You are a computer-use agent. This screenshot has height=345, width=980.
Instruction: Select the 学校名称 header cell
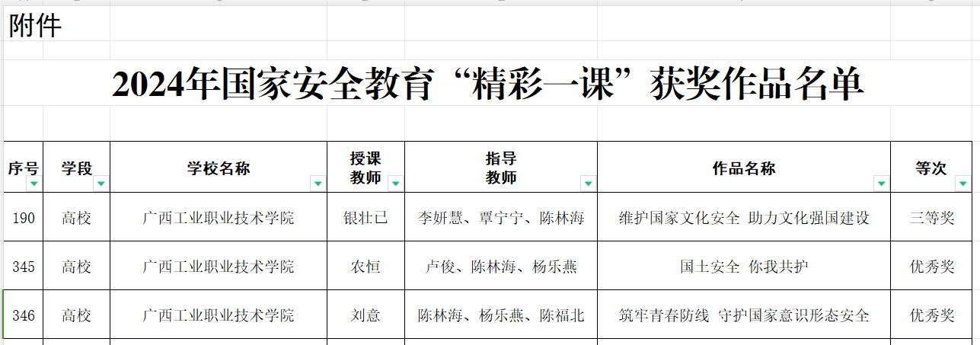point(219,168)
